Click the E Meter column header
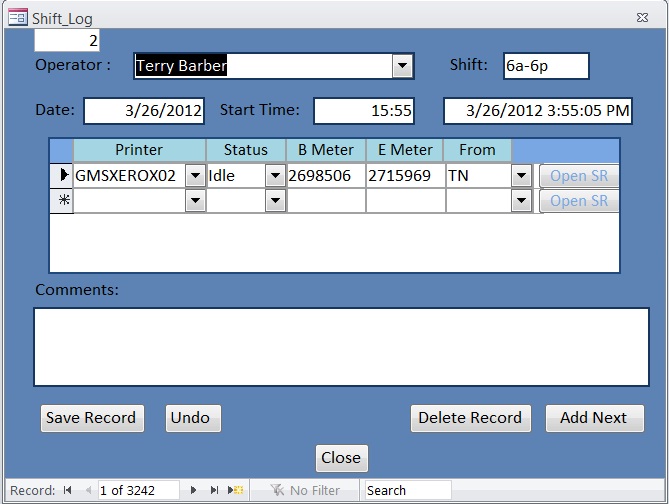 pyautogui.click(x=405, y=150)
